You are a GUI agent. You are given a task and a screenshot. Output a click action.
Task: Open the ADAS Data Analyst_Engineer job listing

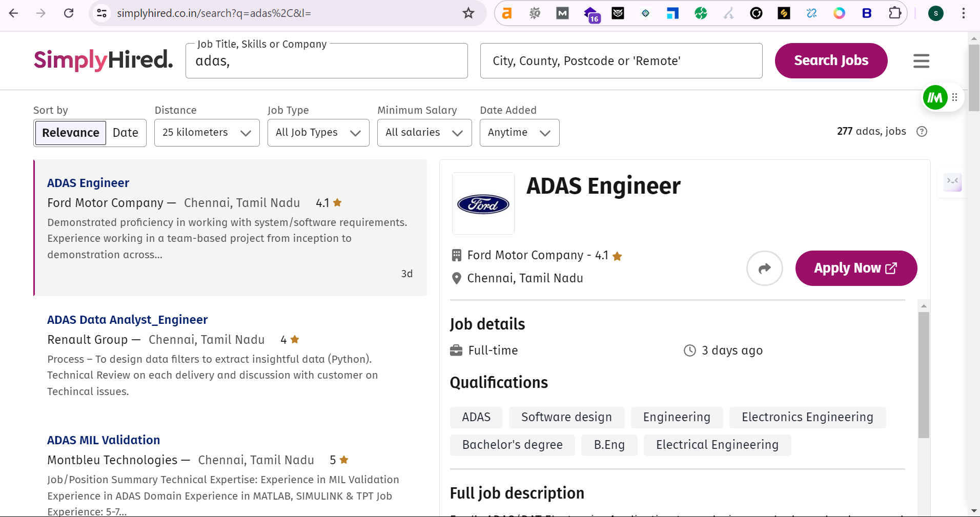click(x=127, y=319)
